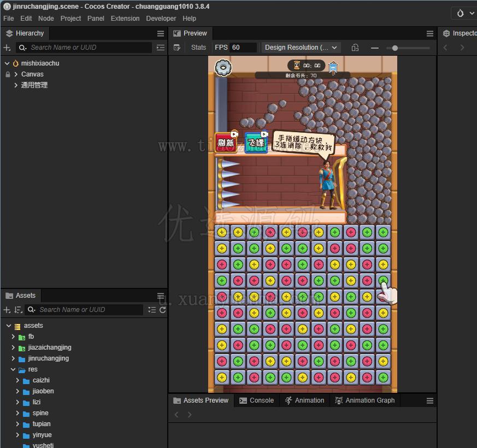The width and height of the screenshot is (477, 448).
Task: Click the zoom out minus icon in Preview
Action: point(375,48)
